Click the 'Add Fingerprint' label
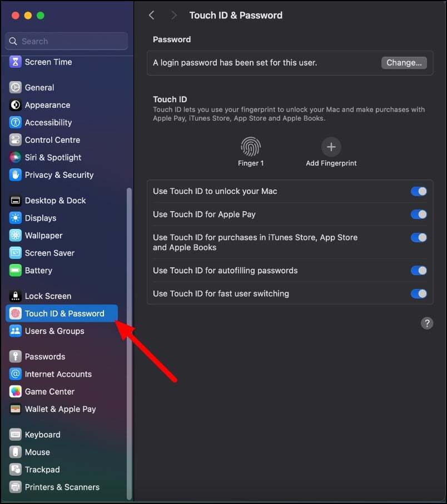The height and width of the screenshot is (504, 447). pos(331,163)
